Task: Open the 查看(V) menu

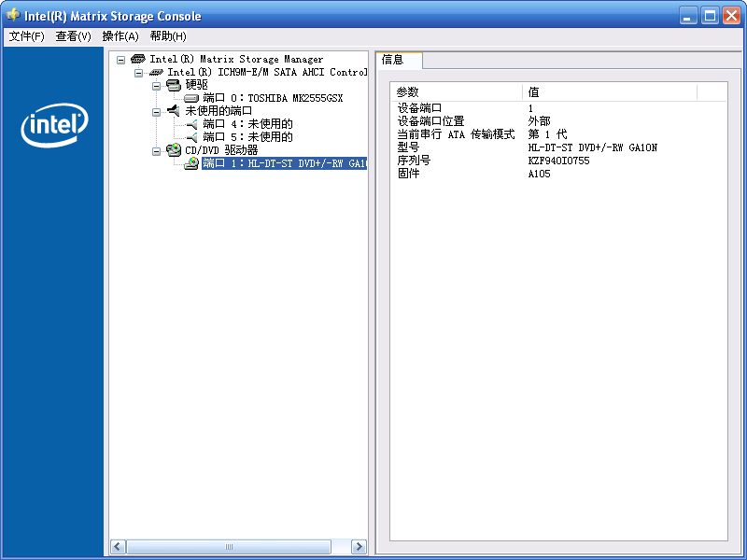Action: point(73,36)
